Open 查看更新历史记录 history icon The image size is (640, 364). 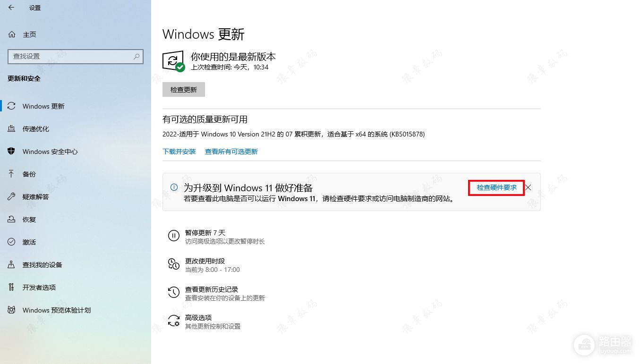point(174,292)
